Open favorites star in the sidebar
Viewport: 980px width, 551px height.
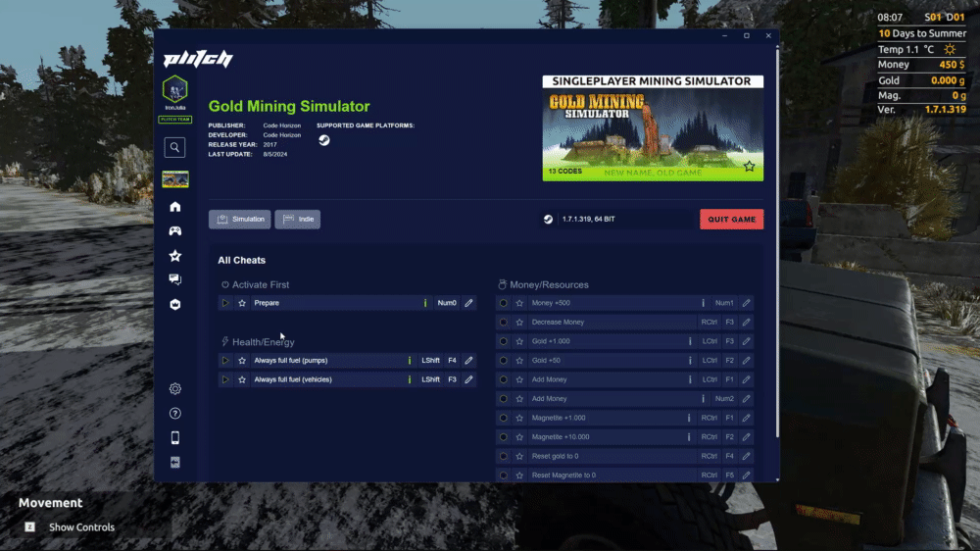click(175, 255)
